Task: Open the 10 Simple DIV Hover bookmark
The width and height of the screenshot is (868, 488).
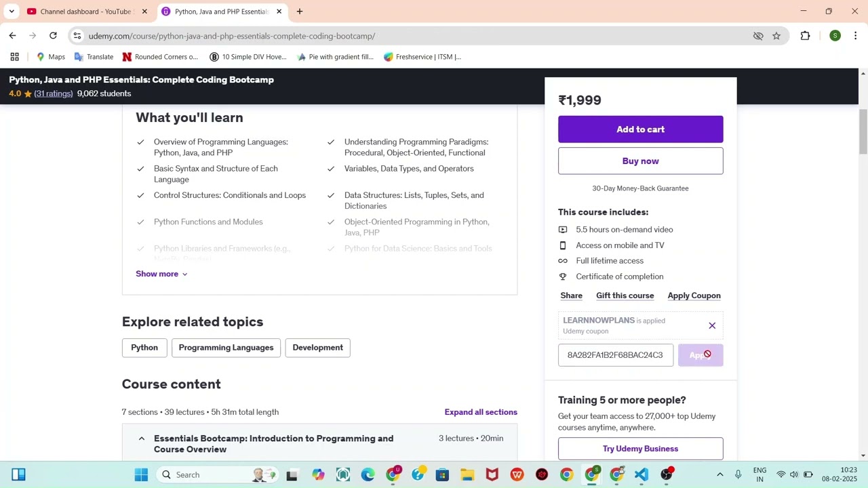Action: [248, 57]
